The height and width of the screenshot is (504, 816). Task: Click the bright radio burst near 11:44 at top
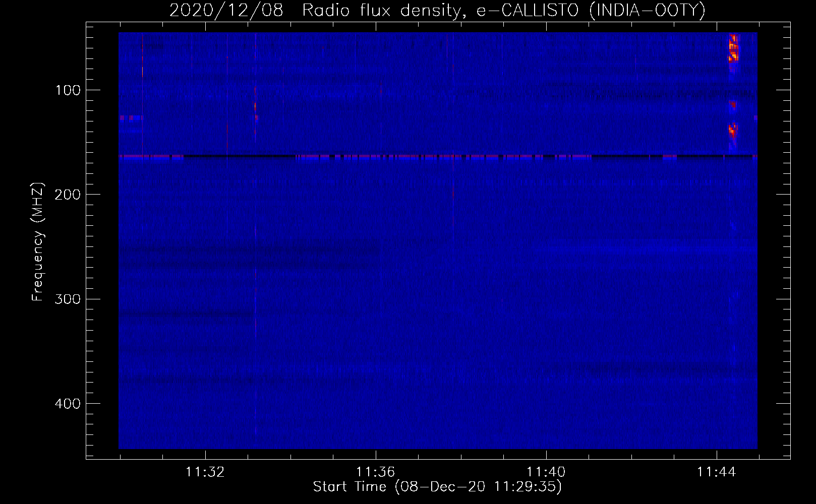[733, 47]
